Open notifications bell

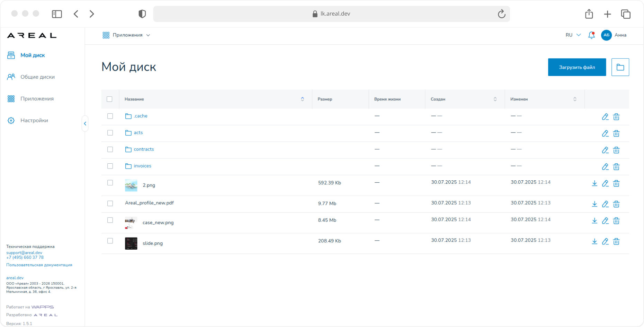pyautogui.click(x=591, y=35)
